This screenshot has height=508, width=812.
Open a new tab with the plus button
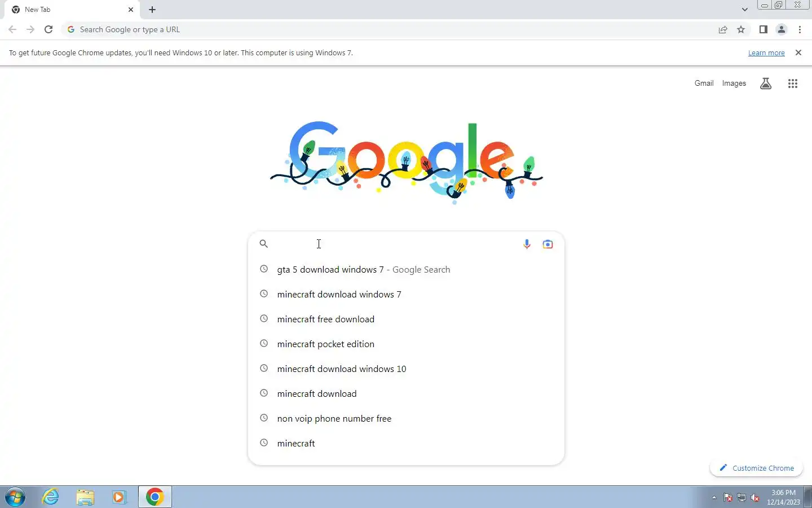(152, 10)
